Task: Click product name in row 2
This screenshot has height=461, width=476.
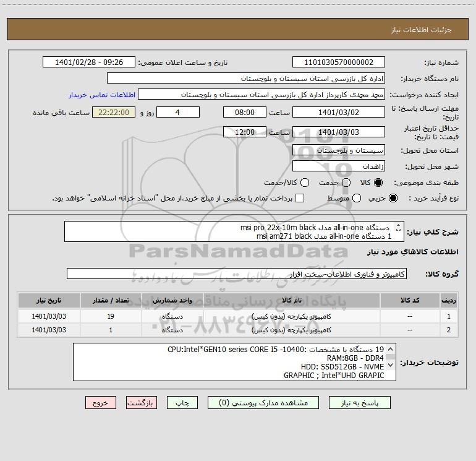Action: point(291,330)
